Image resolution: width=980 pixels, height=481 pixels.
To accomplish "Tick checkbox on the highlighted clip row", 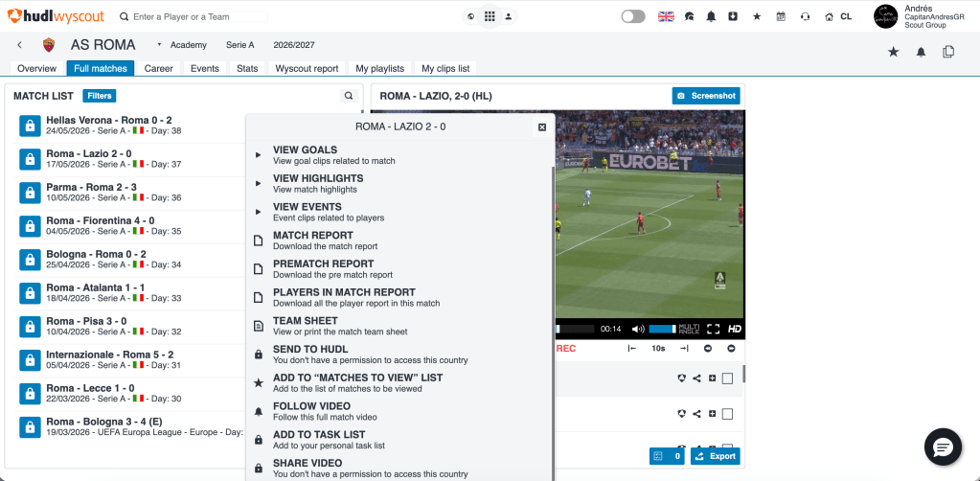I will pyautogui.click(x=727, y=378).
